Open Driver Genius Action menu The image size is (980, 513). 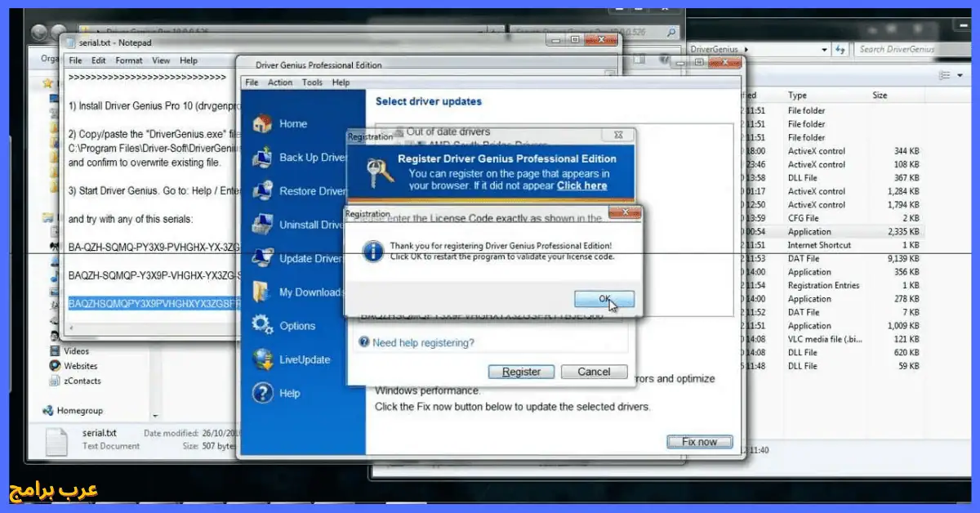[280, 83]
